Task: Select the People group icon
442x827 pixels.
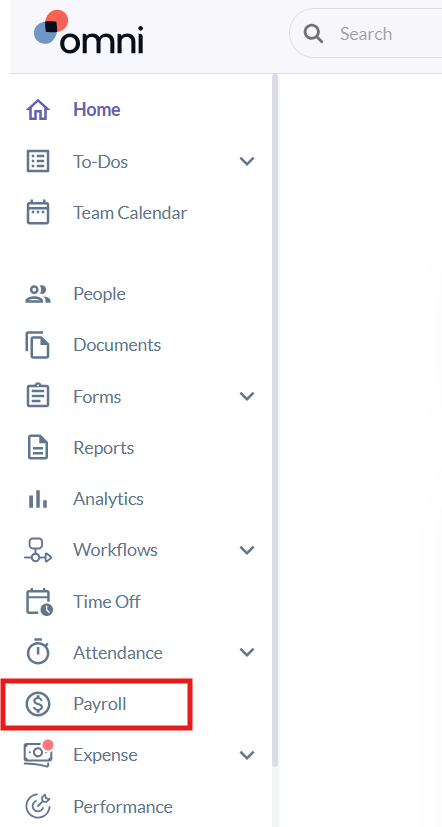Action: (38, 294)
